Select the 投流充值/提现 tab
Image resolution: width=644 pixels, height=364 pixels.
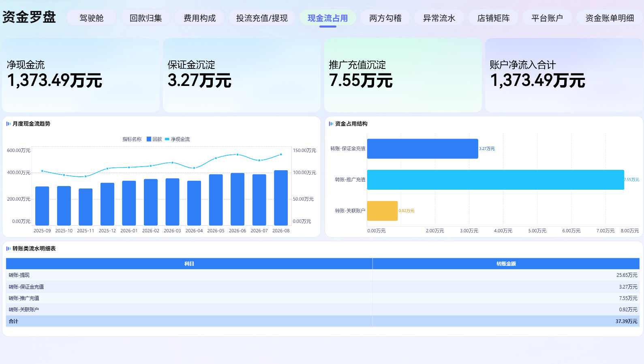pos(262,18)
